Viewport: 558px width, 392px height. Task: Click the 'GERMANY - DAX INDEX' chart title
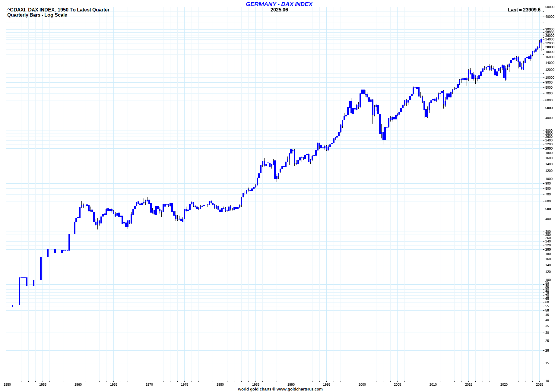click(279, 4)
